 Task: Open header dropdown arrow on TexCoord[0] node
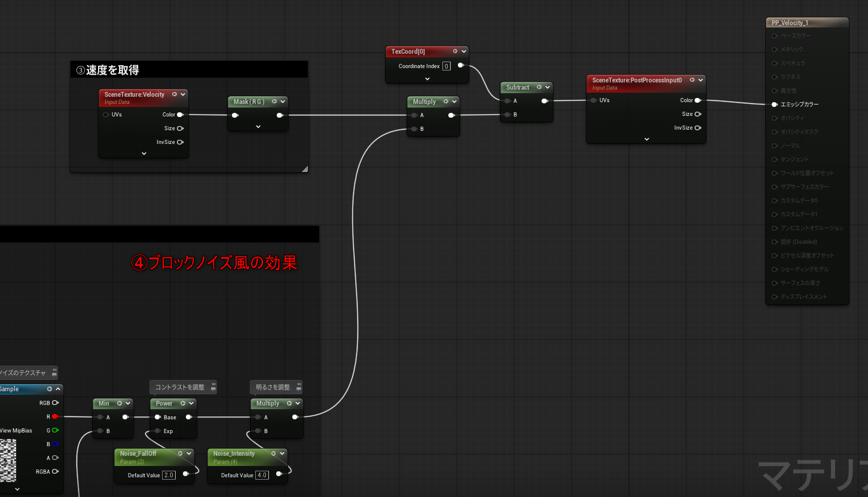tap(463, 51)
